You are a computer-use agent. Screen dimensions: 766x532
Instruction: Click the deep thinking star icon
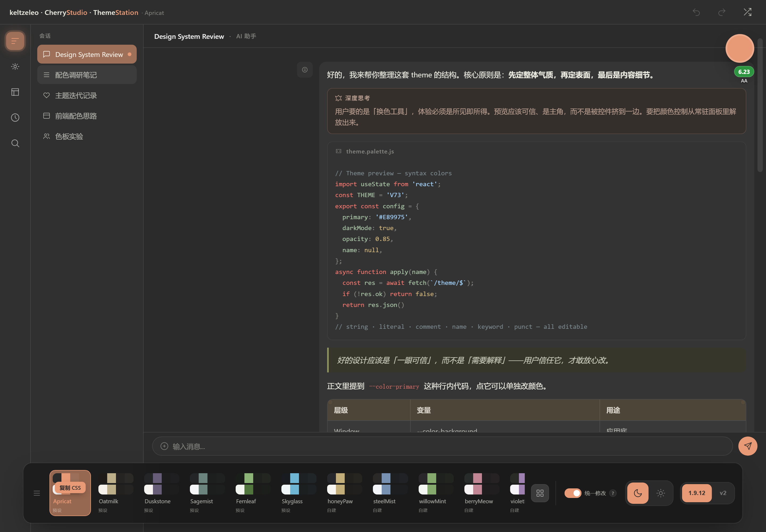[x=339, y=98]
